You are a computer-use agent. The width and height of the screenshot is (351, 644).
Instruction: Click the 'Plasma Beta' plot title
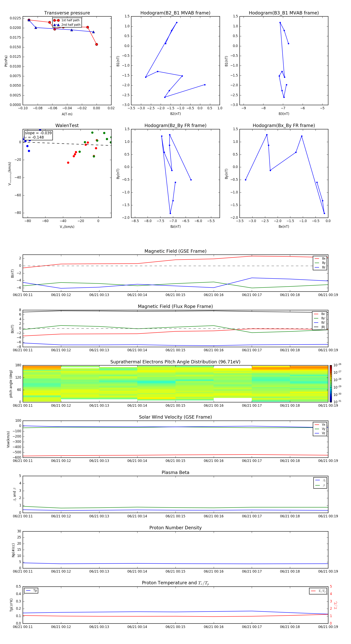coord(175,472)
